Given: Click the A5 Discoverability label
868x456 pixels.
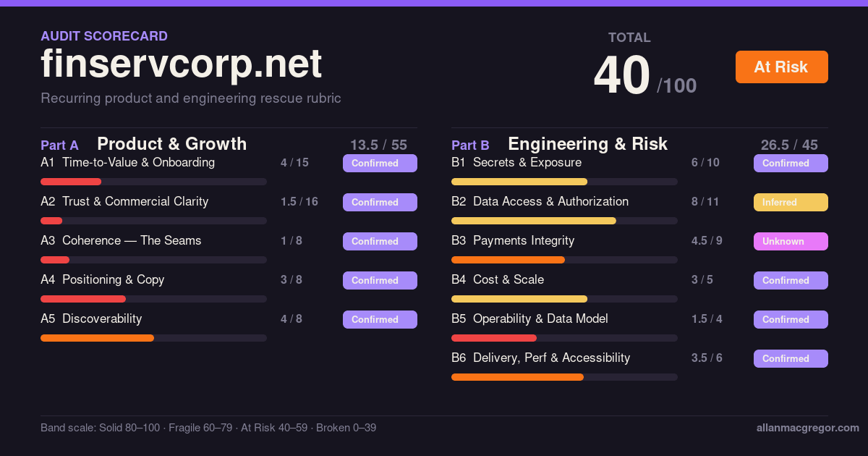Looking at the screenshot, I should pos(91,318).
